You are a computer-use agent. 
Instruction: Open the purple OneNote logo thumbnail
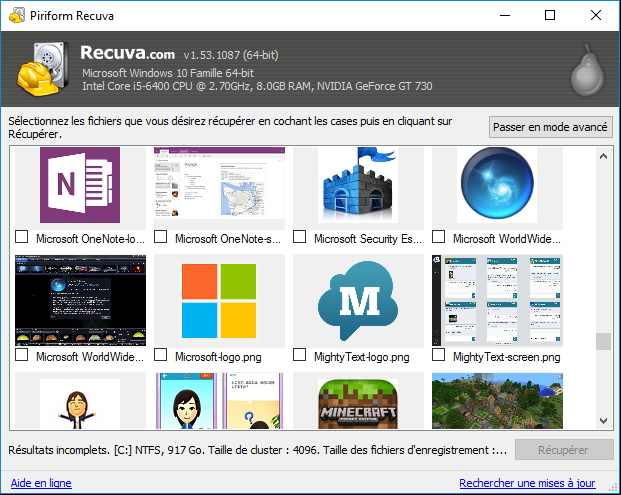80,185
